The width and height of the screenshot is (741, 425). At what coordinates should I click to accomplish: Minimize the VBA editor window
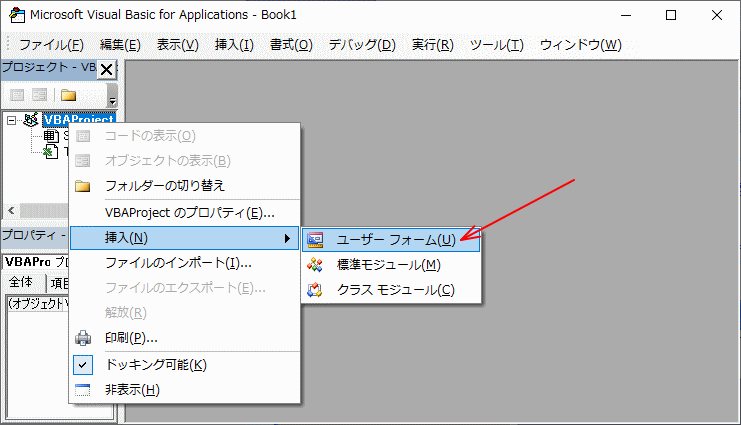click(x=626, y=15)
